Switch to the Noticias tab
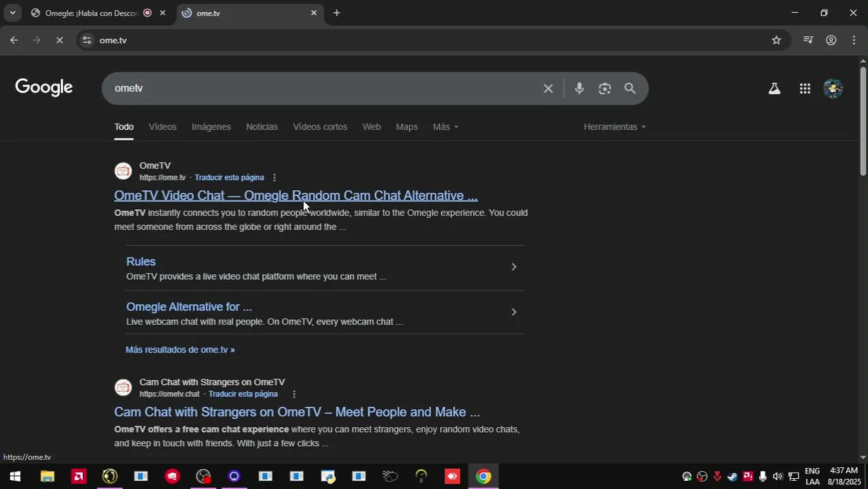Image resolution: width=868 pixels, height=489 pixels. (x=261, y=127)
